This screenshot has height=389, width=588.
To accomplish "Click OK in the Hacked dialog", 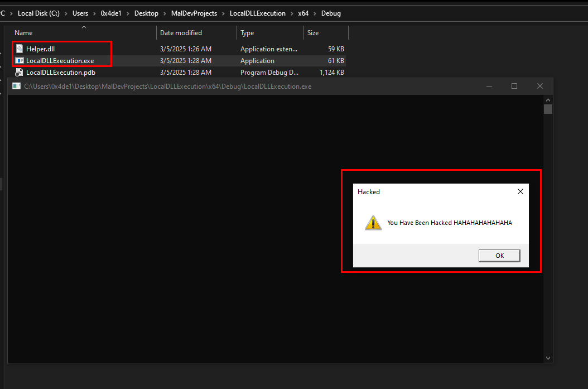I will click(x=499, y=256).
